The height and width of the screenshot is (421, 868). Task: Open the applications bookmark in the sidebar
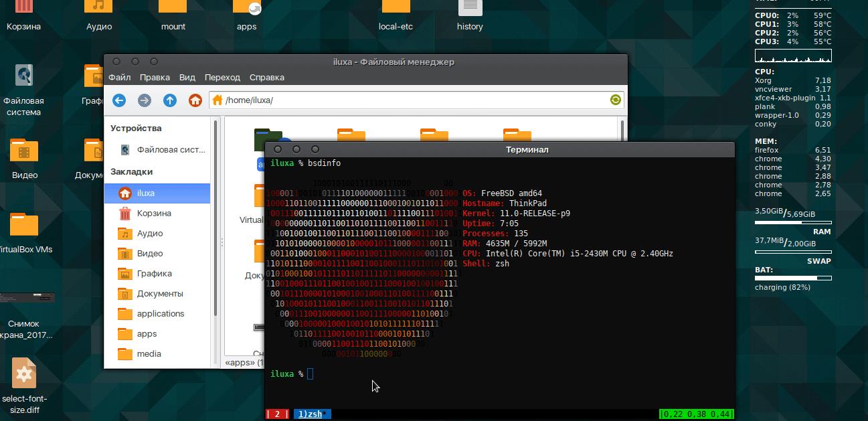[158, 313]
